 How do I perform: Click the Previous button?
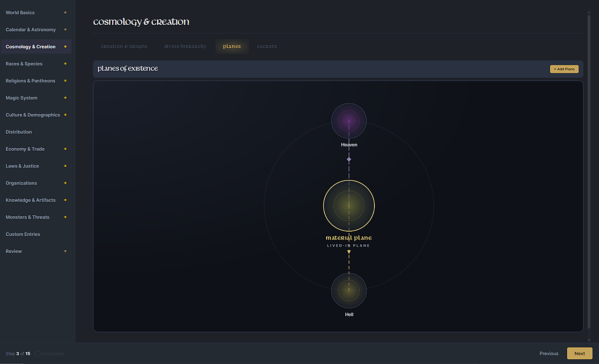tap(549, 354)
